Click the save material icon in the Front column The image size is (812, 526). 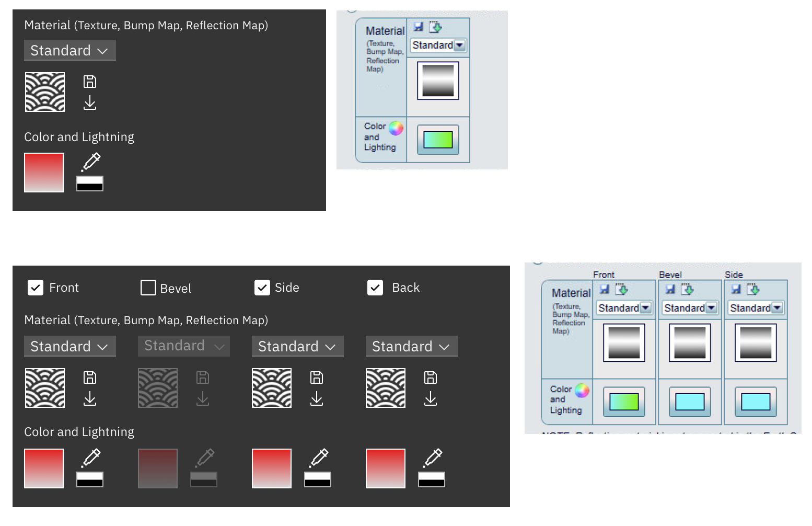pos(89,376)
